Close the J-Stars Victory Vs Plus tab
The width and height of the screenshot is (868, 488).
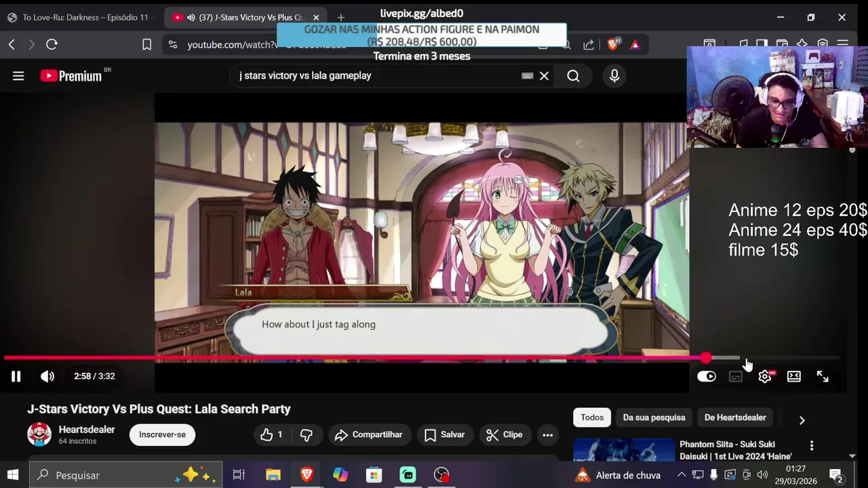click(x=316, y=18)
